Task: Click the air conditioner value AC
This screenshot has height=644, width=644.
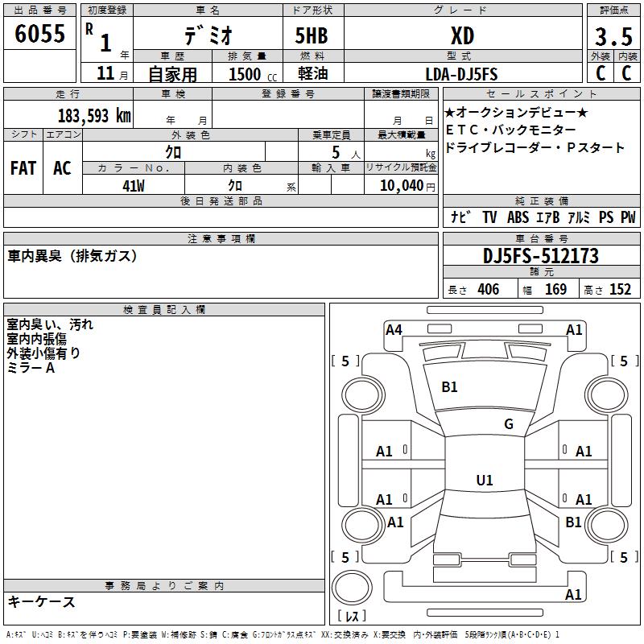Action: tap(62, 168)
